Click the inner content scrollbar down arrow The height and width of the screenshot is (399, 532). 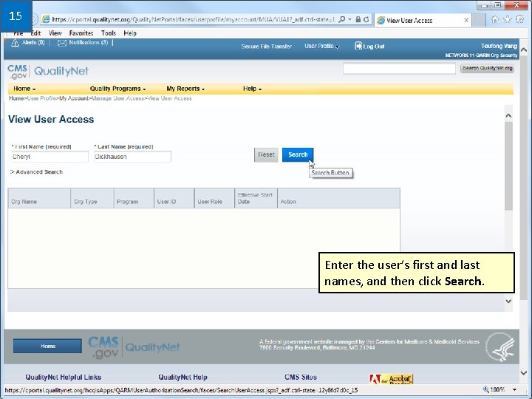508,301
